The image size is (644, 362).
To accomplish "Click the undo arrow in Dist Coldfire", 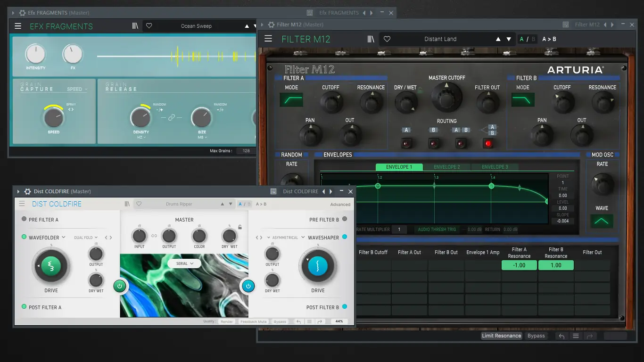I will tap(298, 321).
